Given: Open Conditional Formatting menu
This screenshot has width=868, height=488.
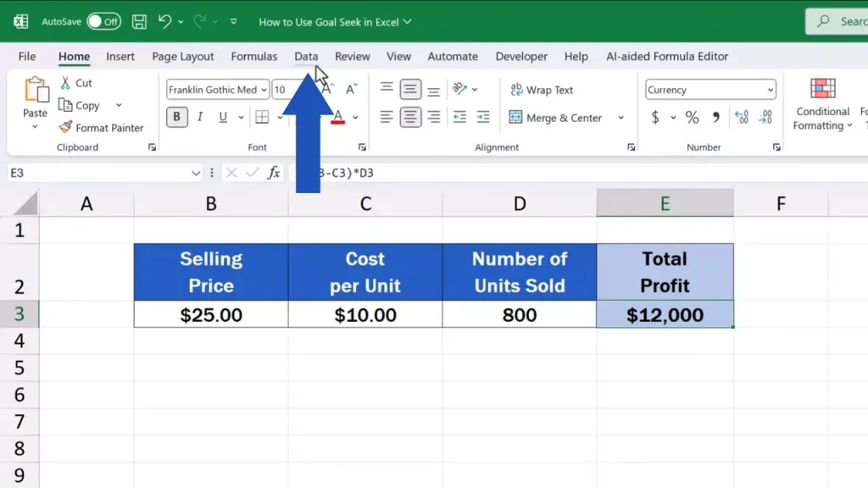Looking at the screenshot, I should (822, 106).
